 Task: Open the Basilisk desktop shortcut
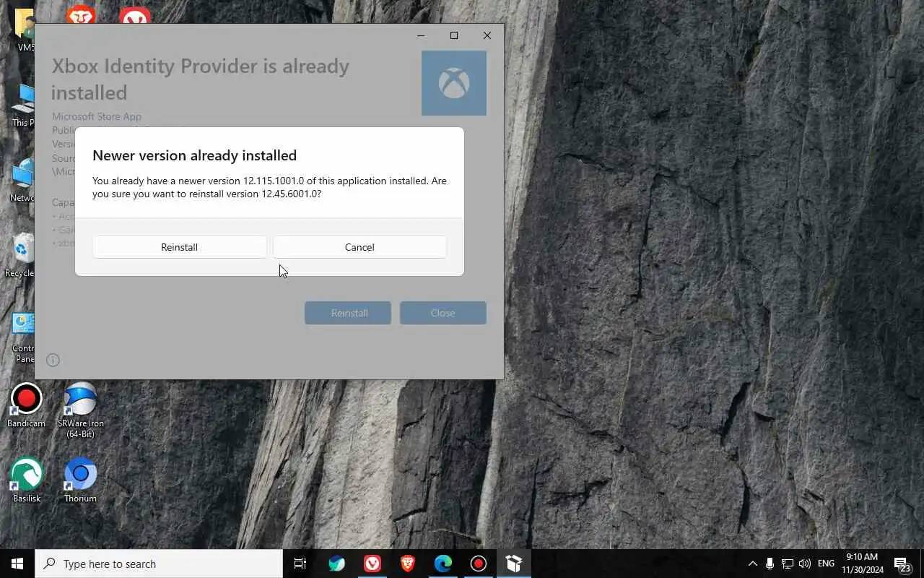tap(26, 480)
